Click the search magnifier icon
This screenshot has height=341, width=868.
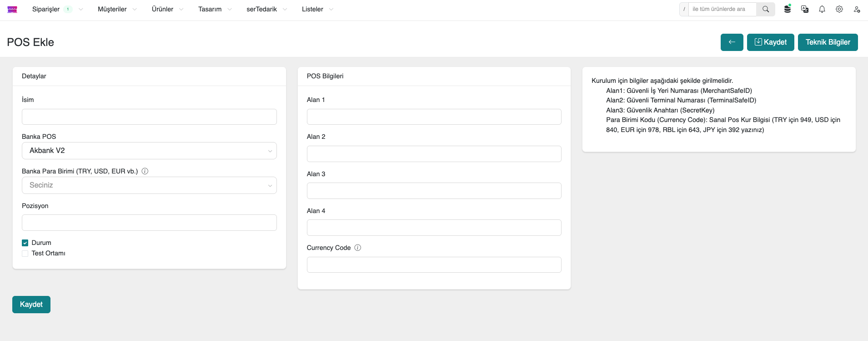(x=766, y=9)
